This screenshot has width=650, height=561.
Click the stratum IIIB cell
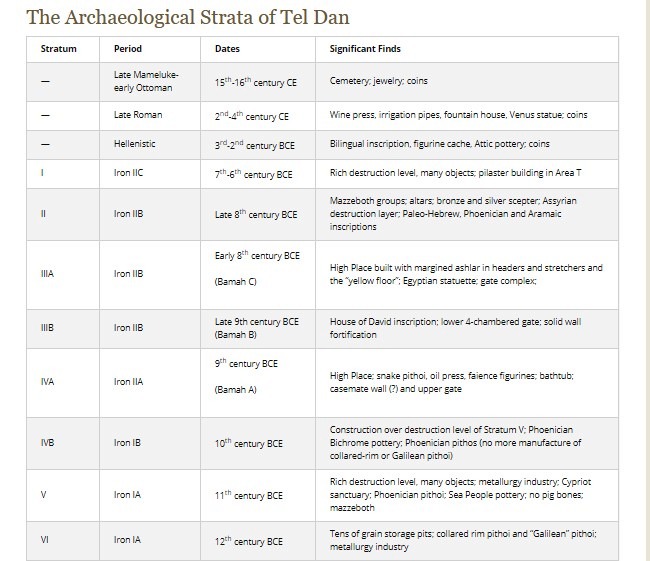pyautogui.click(x=63, y=328)
